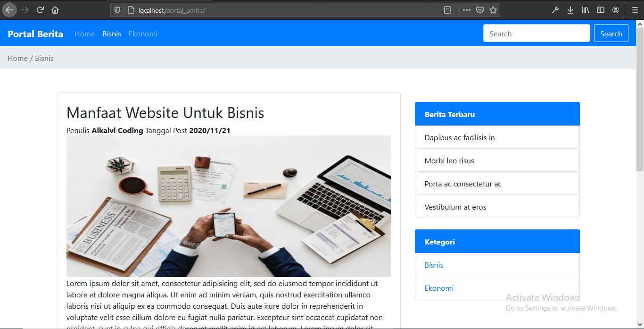Open the browser home page
Viewport: 644px width, 329px height.
55,9
